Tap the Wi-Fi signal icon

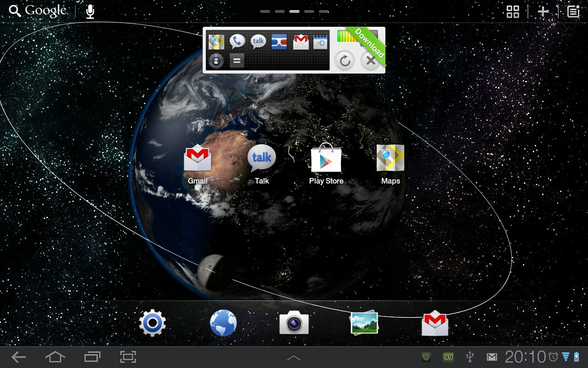[565, 357]
